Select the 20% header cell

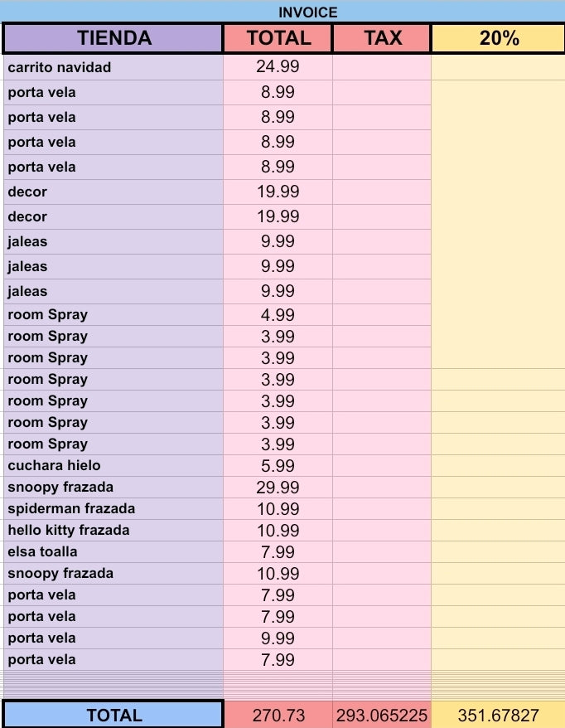coord(498,38)
